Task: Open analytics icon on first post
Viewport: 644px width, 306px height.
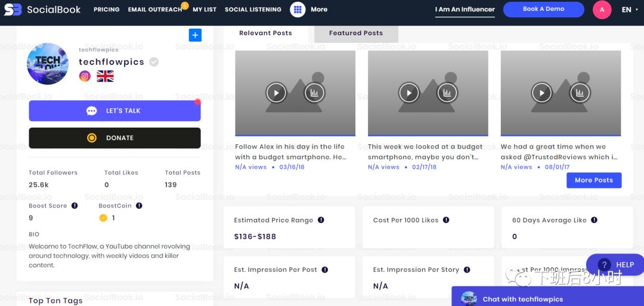Action: pyautogui.click(x=314, y=92)
